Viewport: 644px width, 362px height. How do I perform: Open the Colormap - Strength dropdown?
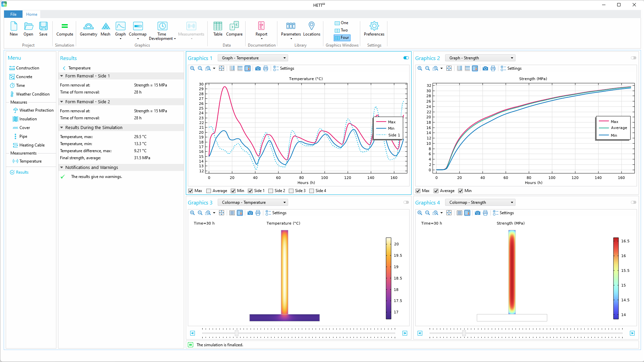480,202
